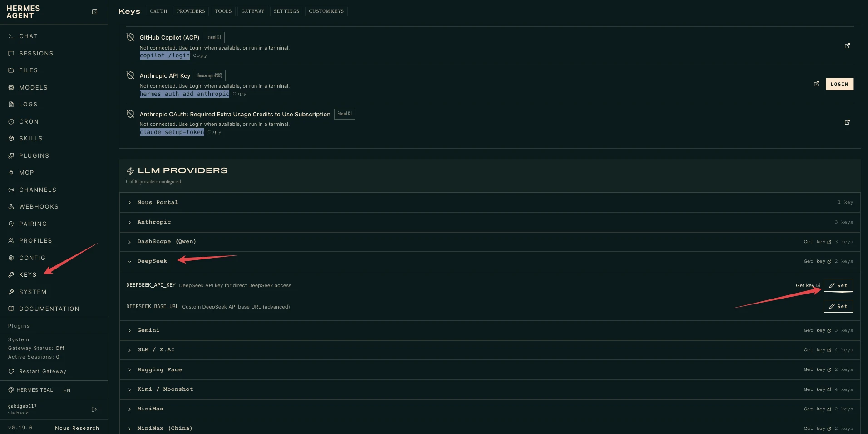This screenshot has height=434, width=868.
Task: Set the DEEPSEEK_API_KEY value
Action: (x=838, y=285)
